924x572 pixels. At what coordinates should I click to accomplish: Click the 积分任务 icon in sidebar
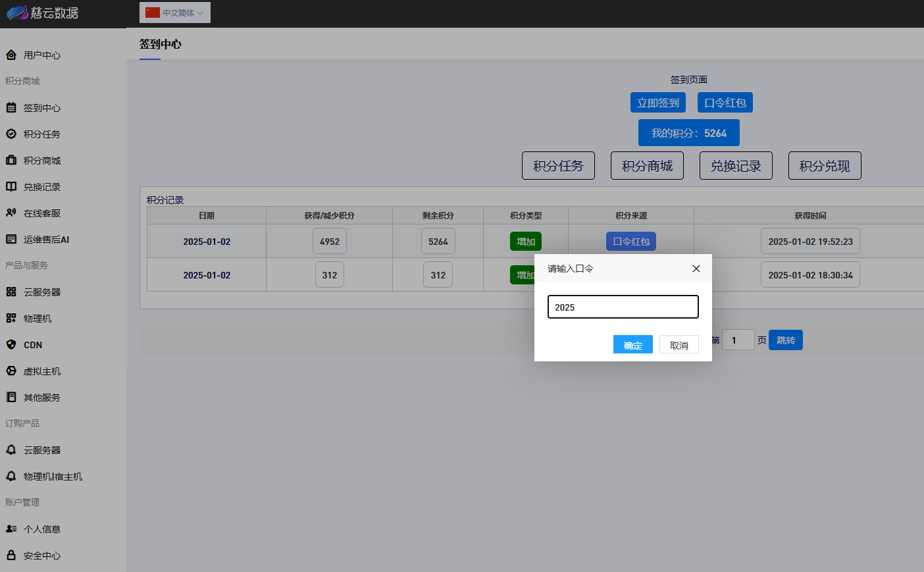click(x=11, y=134)
